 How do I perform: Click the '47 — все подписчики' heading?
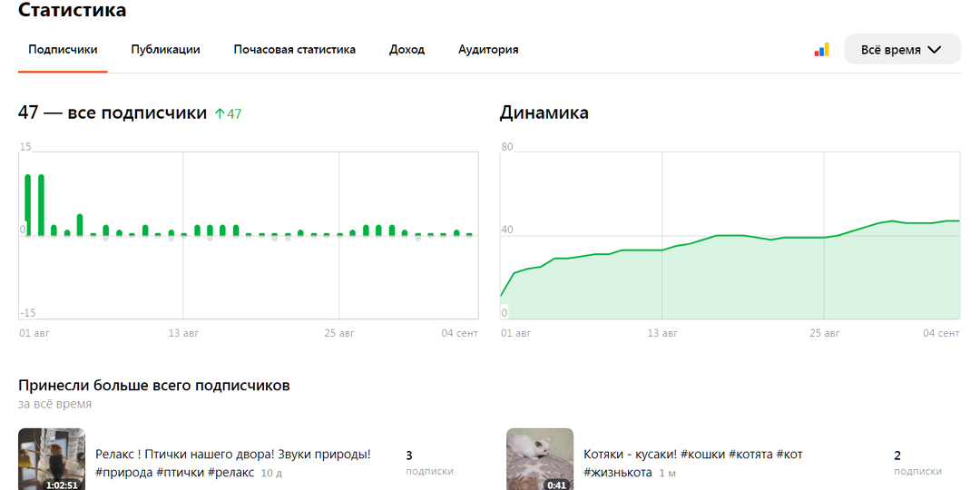click(x=113, y=113)
